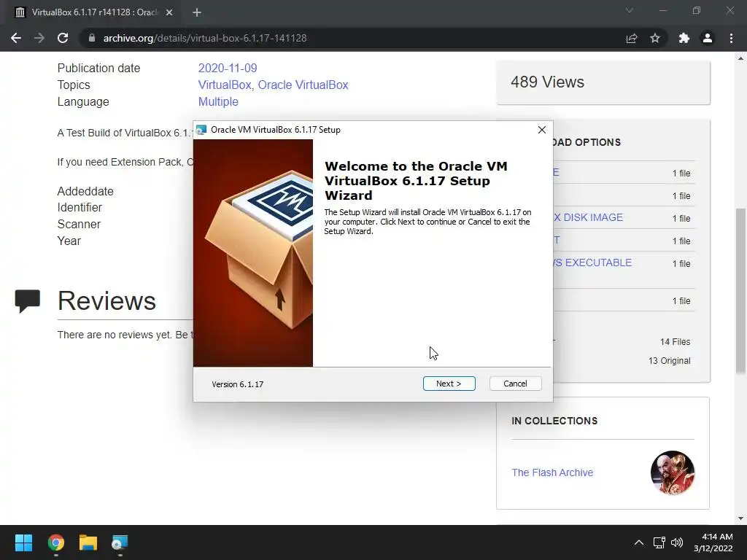Viewport: 747px width, 560px height.
Task: Click the Reviews heading
Action: point(107,301)
